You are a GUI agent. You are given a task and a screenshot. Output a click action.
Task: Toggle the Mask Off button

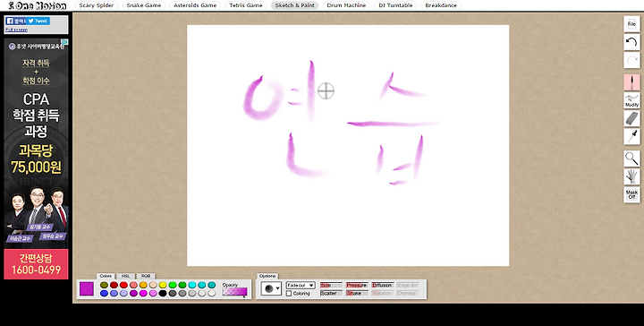(x=631, y=194)
